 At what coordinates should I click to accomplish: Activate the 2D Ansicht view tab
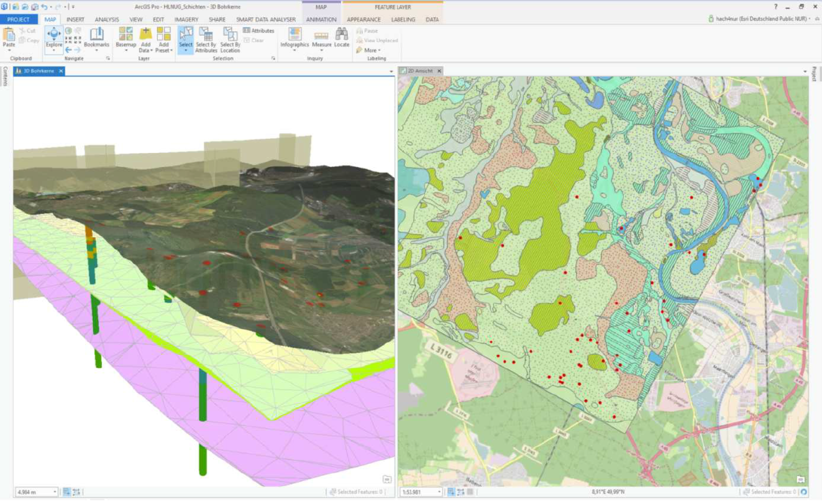pyautogui.click(x=420, y=71)
